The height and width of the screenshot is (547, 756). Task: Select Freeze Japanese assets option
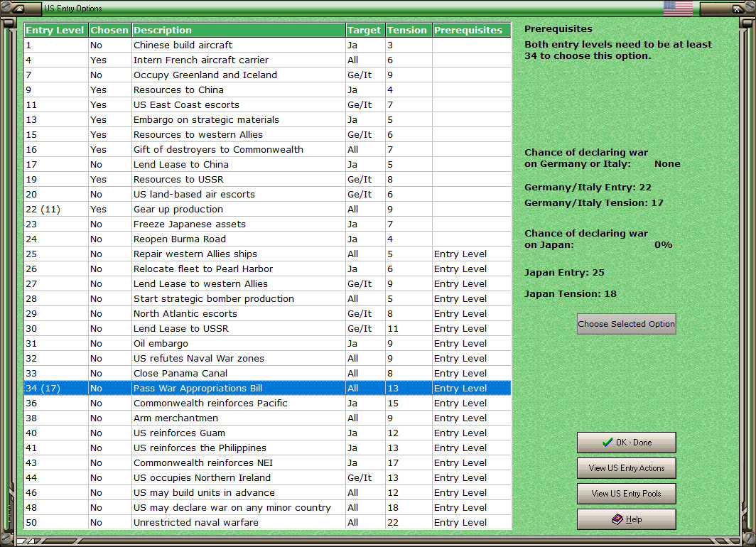click(x=268, y=224)
